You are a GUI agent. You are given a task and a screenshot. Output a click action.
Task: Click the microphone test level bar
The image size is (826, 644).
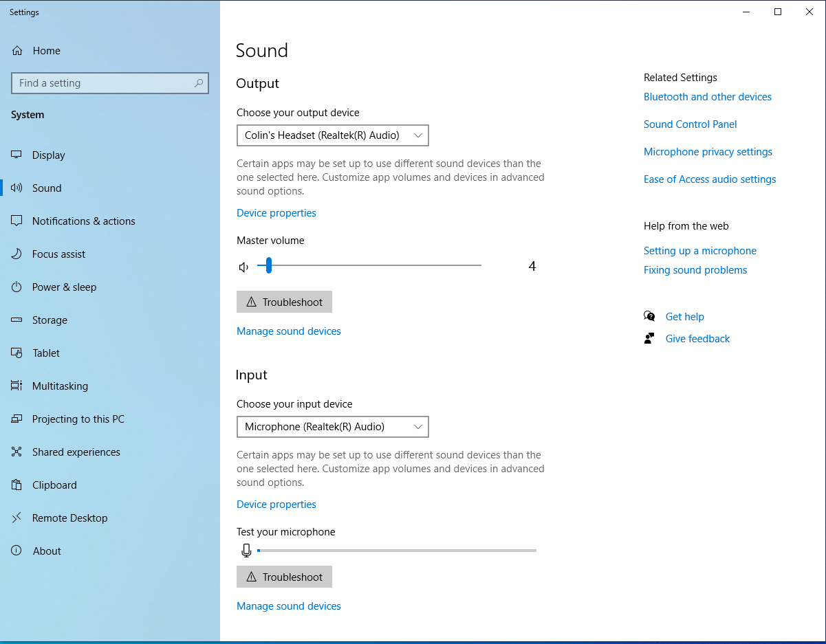tap(397, 551)
